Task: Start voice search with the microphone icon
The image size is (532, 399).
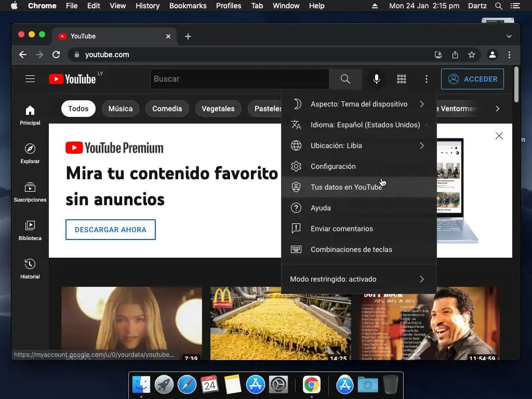Action: tap(376, 79)
